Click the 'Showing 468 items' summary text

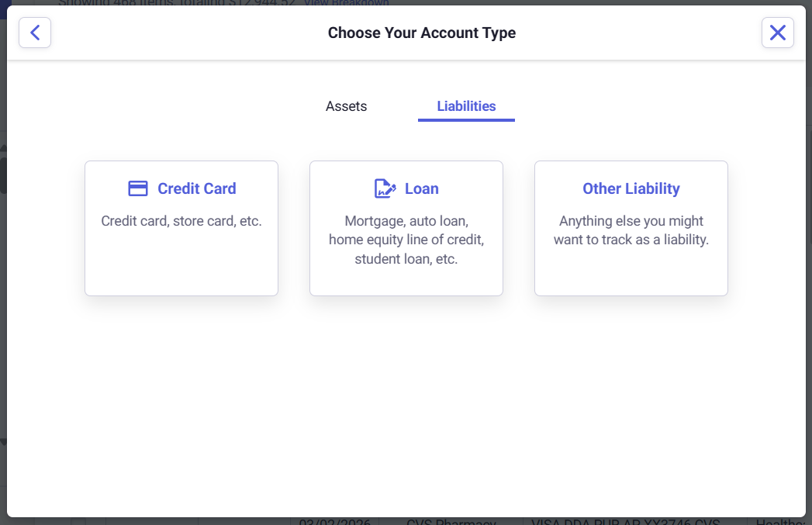(x=177, y=2)
